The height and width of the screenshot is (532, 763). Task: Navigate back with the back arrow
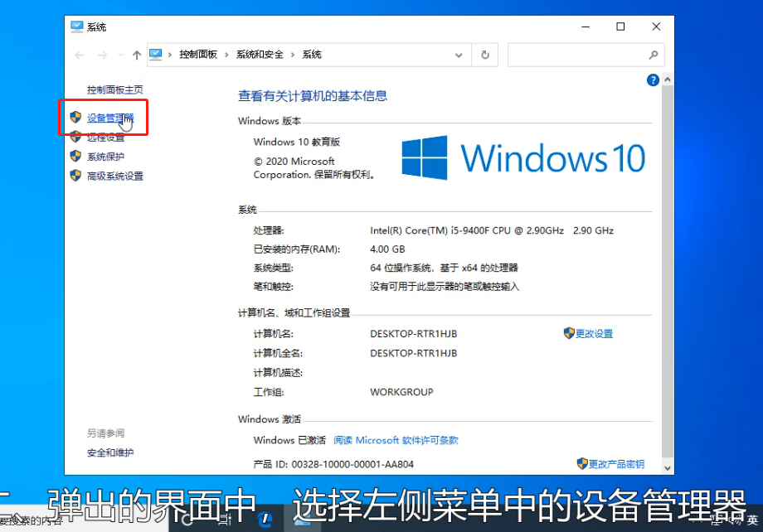coord(80,55)
